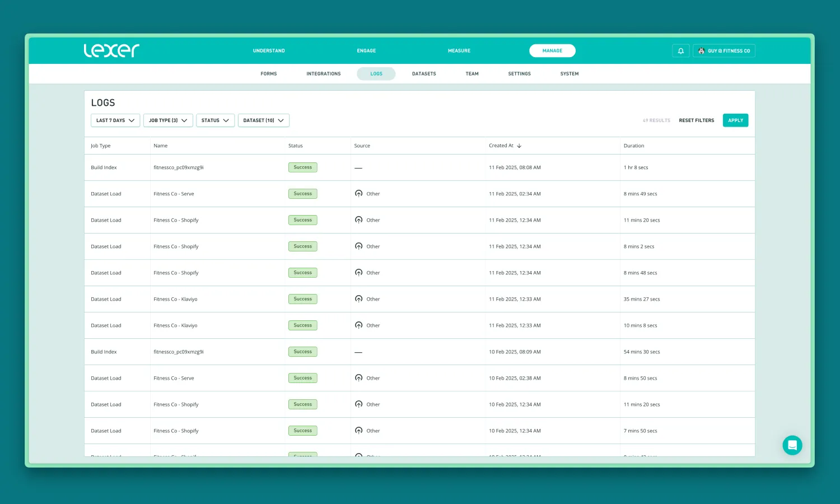Click Fitness Co - Klaviyo in 35 mins row
The width and height of the screenshot is (840, 504).
point(175,299)
